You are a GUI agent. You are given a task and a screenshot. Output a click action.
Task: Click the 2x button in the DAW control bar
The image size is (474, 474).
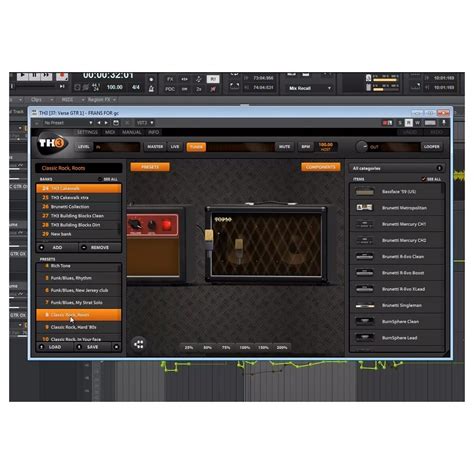(199, 89)
